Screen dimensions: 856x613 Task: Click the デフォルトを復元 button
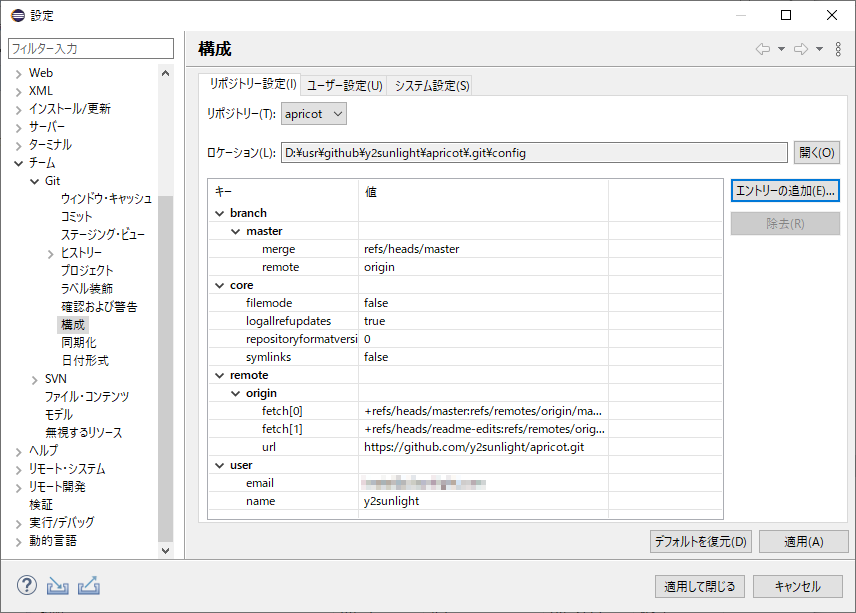pyautogui.click(x=700, y=542)
